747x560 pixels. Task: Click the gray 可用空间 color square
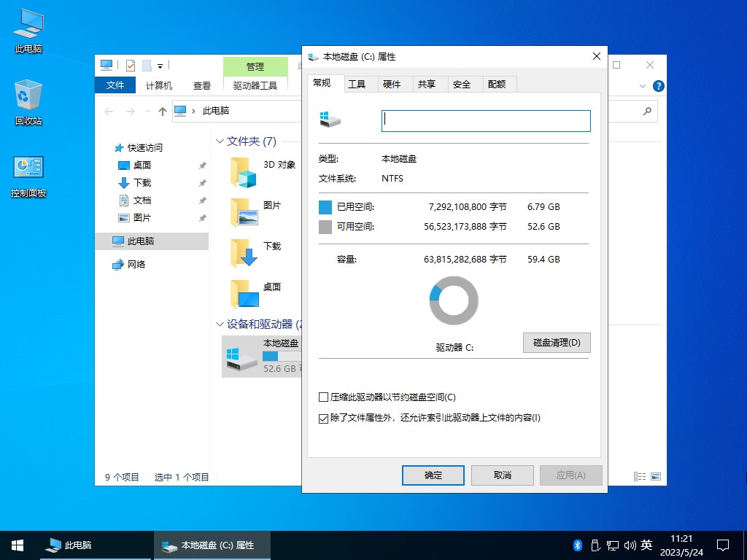click(325, 227)
